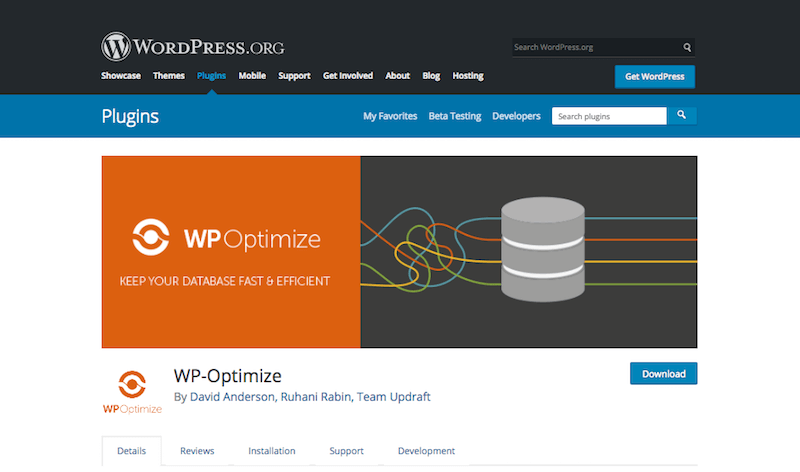Click the Get WordPress button
800x472 pixels.
655,77
